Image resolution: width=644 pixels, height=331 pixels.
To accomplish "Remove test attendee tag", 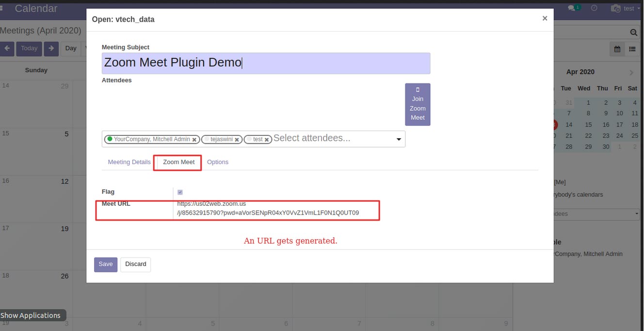I will point(267,140).
